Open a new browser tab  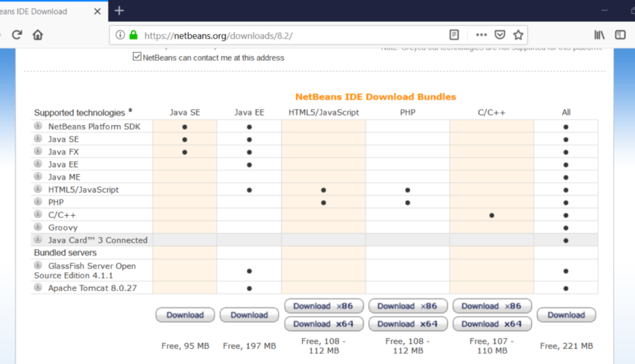coord(119,11)
